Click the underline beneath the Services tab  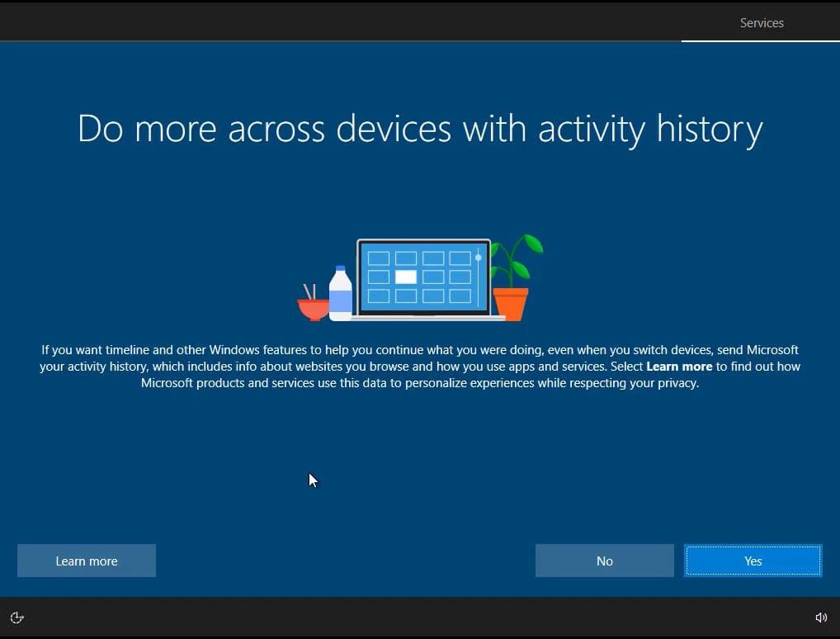(760, 40)
